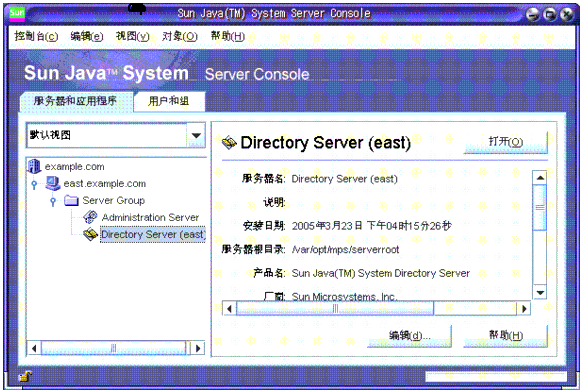Click the installation date value 2005年3月23日
The width and height of the screenshot is (584, 391).
tap(327, 226)
